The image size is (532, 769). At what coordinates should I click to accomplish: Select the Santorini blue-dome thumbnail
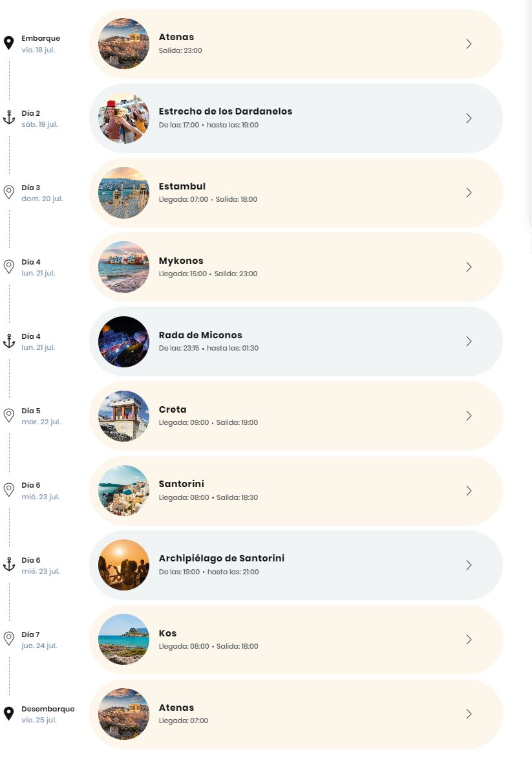coord(123,490)
